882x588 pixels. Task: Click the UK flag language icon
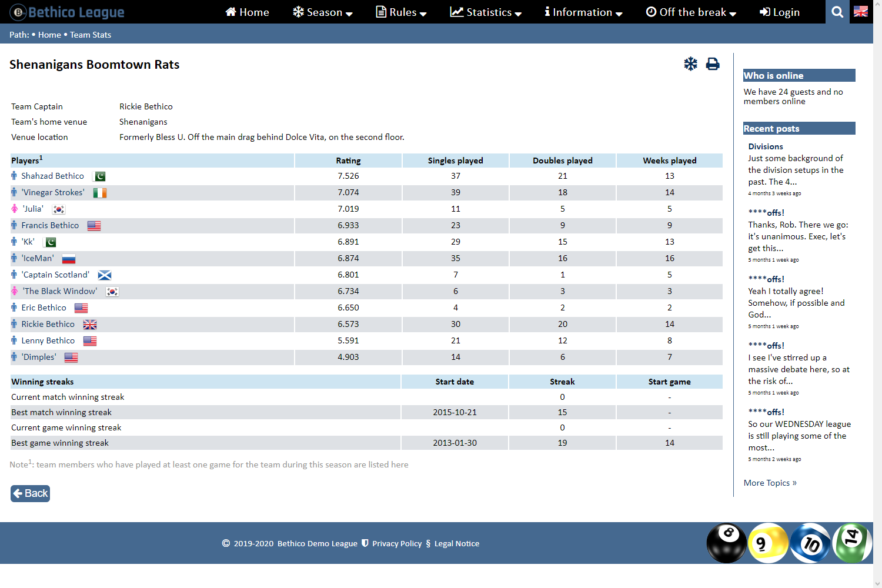coord(861,12)
